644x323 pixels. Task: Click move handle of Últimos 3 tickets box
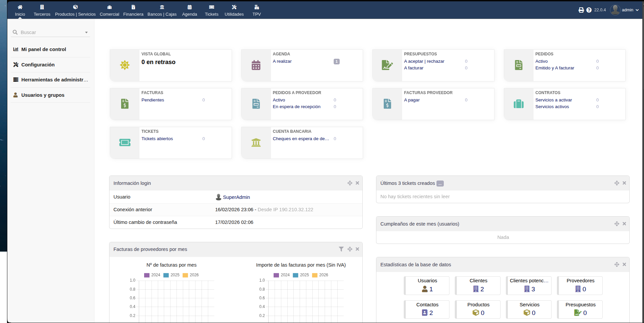point(617,183)
